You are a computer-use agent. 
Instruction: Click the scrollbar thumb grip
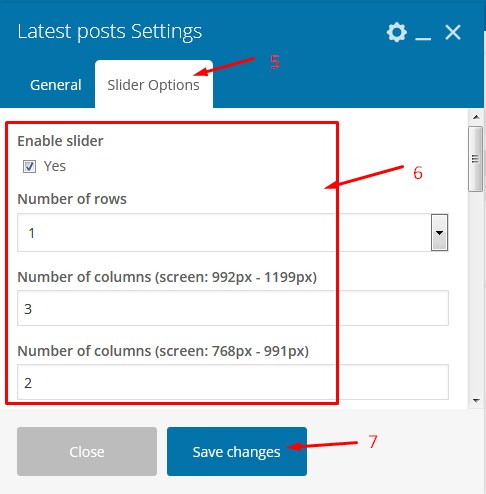[x=475, y=159]
